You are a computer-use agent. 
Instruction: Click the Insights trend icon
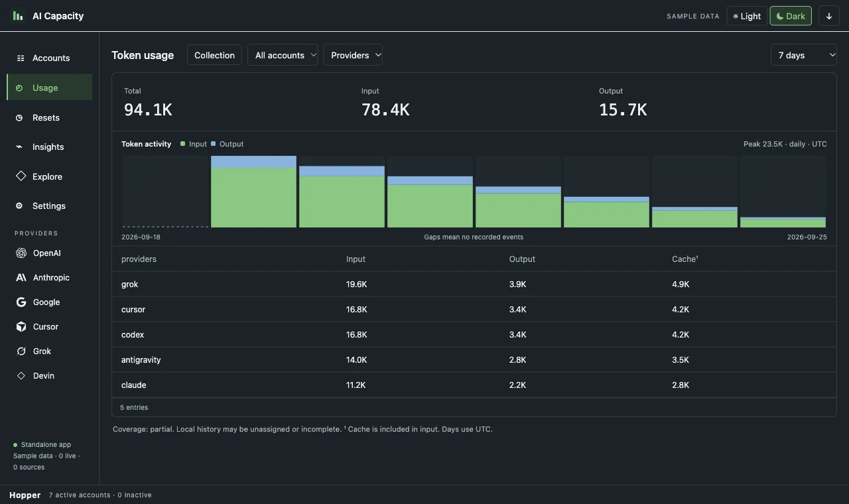[x=19, y=147]
